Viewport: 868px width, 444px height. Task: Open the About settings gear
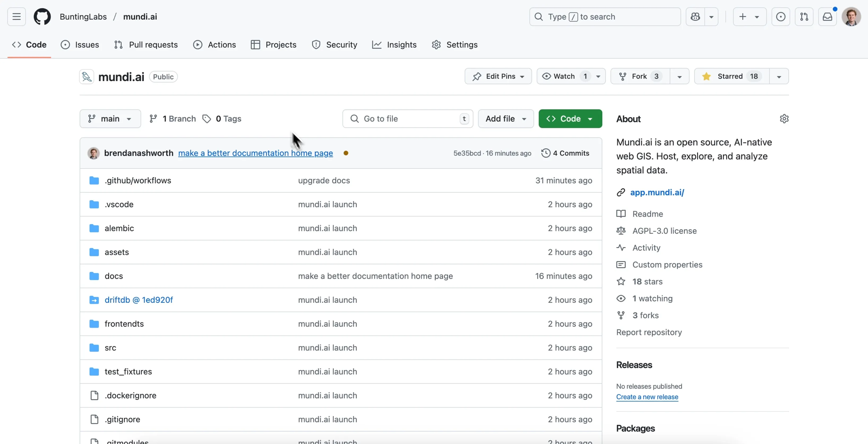[x=784, y=119]
